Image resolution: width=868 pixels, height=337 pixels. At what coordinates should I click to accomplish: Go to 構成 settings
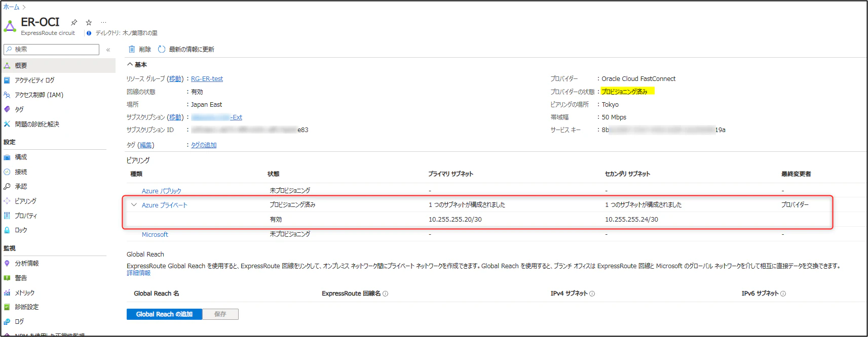pyautogui.click(x=21, y=157)
